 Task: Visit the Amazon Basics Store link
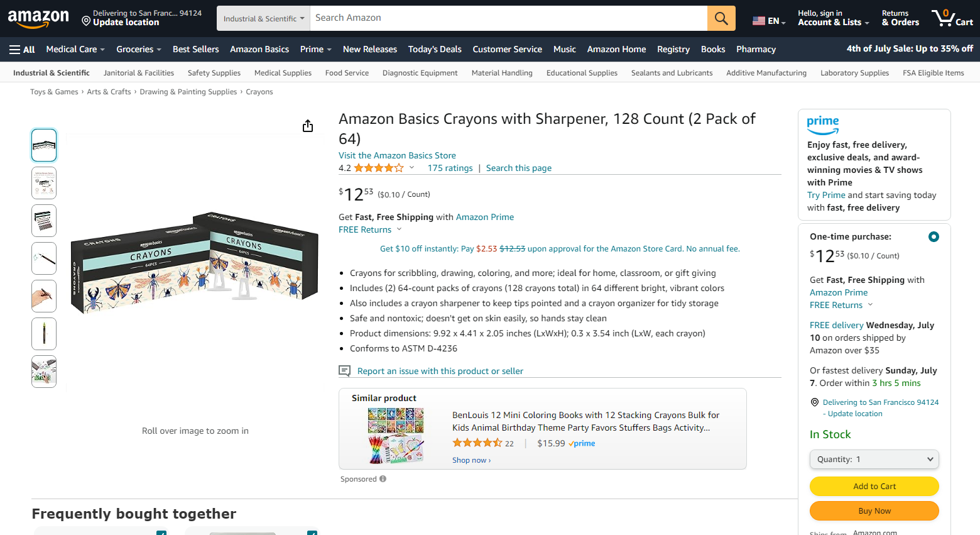pyautogui.click(x=397, y=155)
